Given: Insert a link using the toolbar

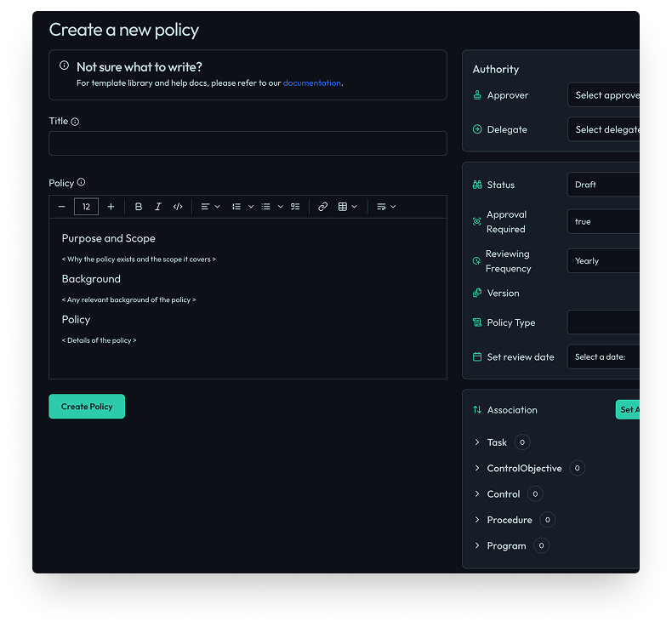Looking at the screenshot, I should pos(322,207).
